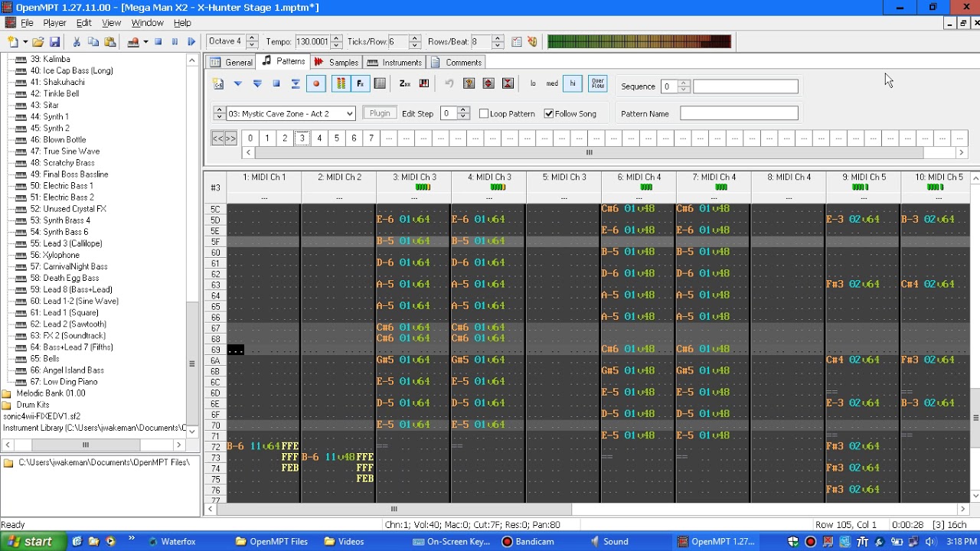Open the MIDI record dropdown arrow
Viewport: 980px width, 551px height.
coord(145,42)
